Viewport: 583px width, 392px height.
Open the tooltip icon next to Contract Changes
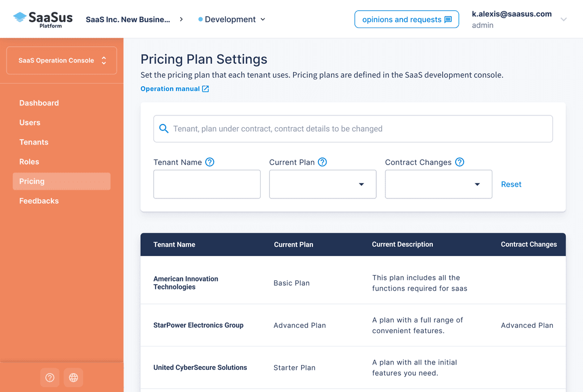(x=459, y=162)
